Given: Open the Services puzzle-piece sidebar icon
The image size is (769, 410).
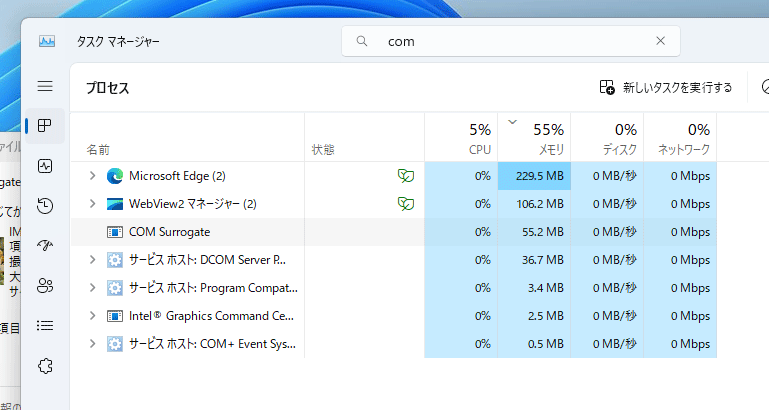Looking at the screenshot, I should tap(45, 366).
